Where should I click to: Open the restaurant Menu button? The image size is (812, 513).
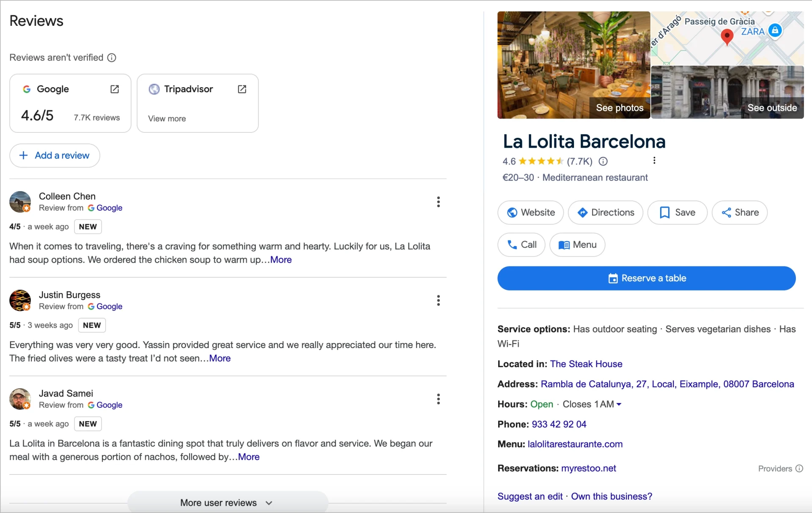click(x=577, y=244)
